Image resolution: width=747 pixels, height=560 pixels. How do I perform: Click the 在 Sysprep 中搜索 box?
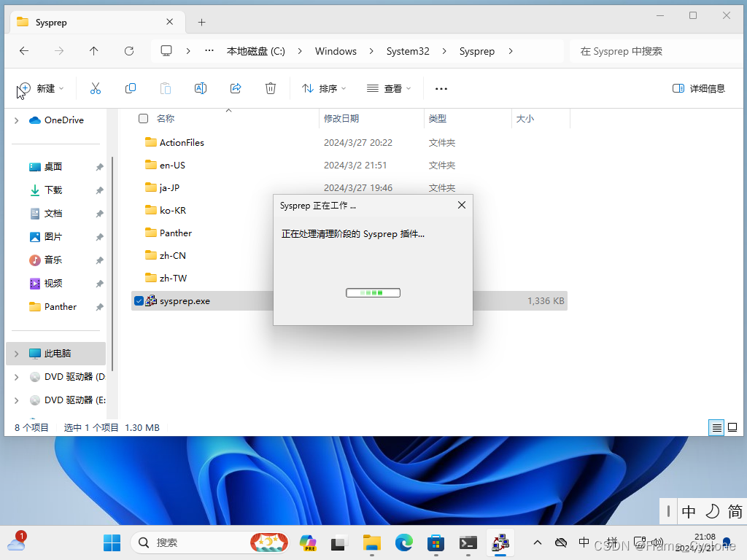[x=657, y=51]
